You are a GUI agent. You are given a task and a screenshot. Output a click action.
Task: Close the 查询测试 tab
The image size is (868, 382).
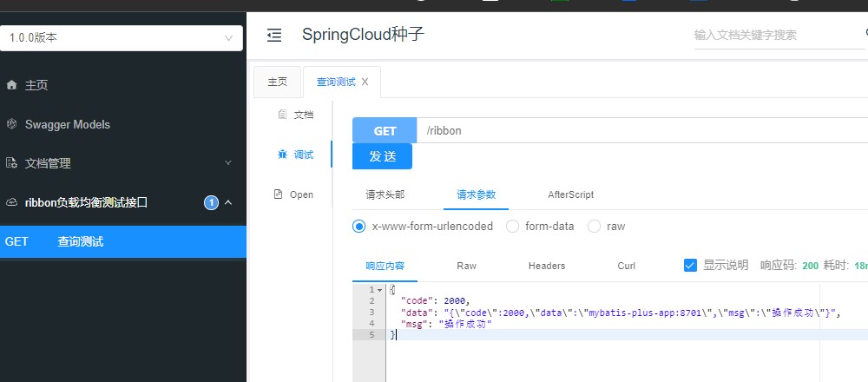[x=365, y=82]
